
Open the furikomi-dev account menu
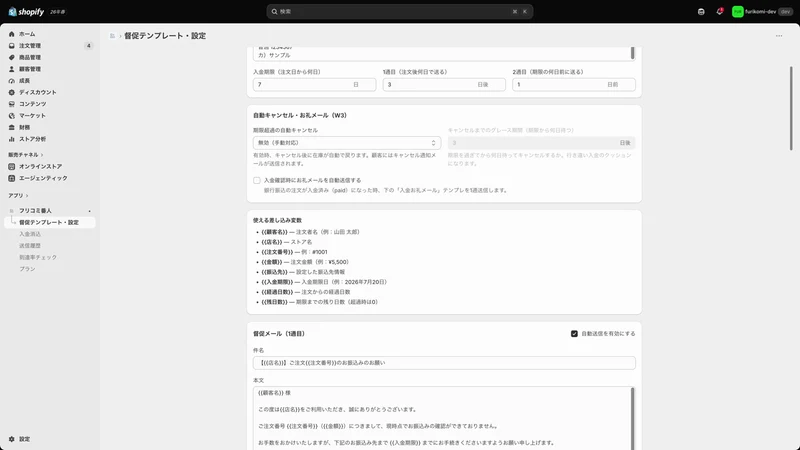(762, 12)
